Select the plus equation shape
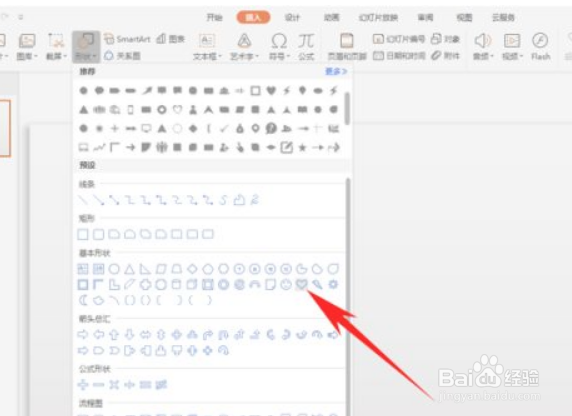572x416 pixels. click(x=83, y=384)
